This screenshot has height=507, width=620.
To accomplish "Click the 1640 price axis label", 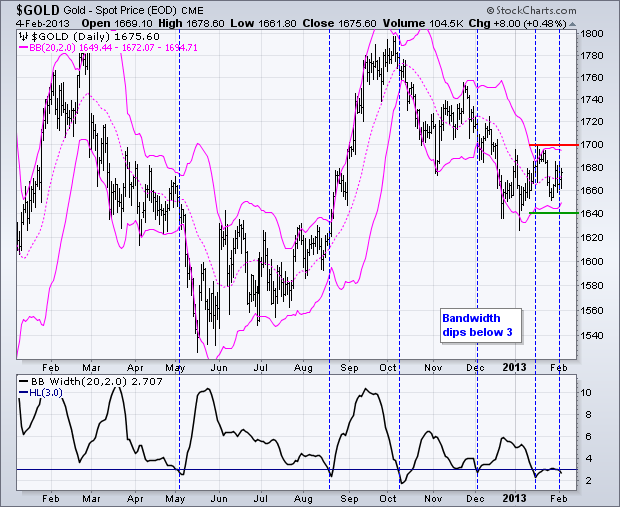I will point(592,214).
